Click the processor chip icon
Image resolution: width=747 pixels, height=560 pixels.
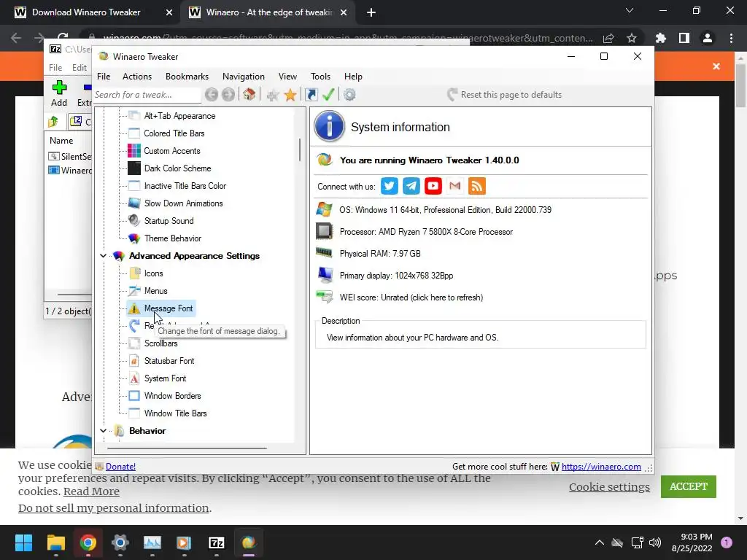(x=324, y=231)
